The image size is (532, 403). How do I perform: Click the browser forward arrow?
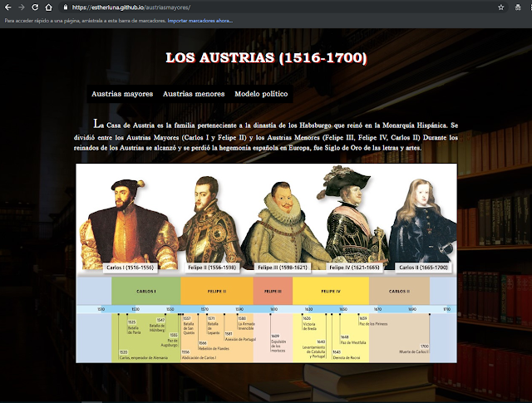click(x=22, y=7)
